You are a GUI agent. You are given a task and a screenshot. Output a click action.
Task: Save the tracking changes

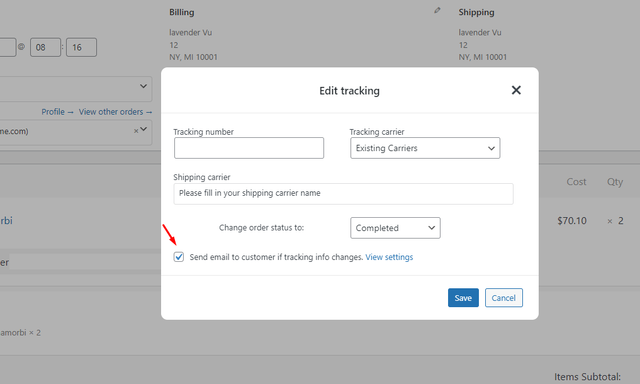coord(463,298)
